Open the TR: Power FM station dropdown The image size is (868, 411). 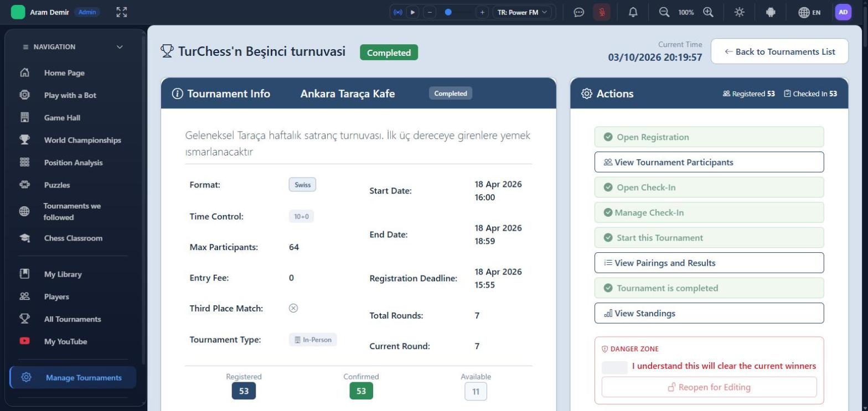(522, 12)
